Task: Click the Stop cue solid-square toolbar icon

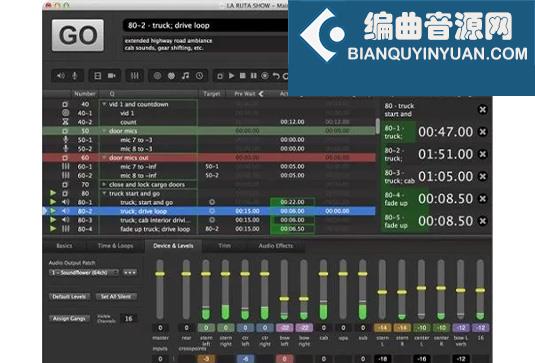Action: (x=243, y=76)
